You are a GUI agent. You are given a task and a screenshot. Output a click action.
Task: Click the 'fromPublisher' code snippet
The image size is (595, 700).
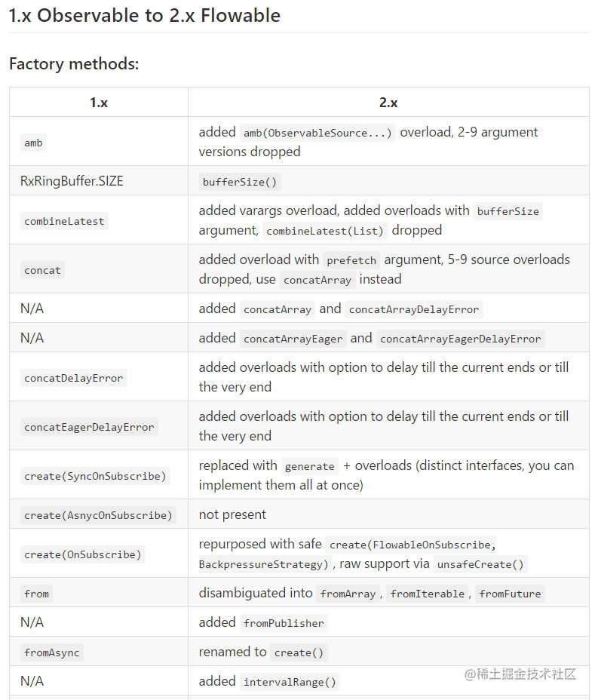pos(284,623)
